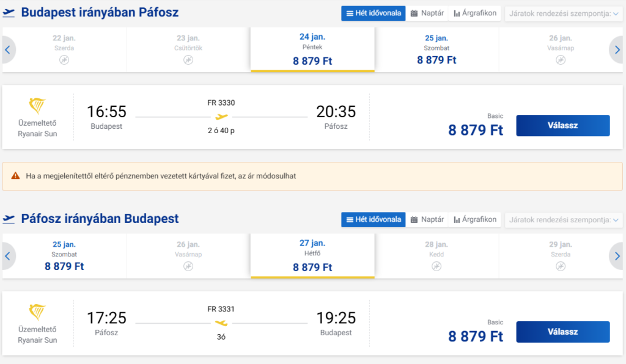Switch outbound view to Naptár
This screenshot has height=364, width=626.
(427, 13)
